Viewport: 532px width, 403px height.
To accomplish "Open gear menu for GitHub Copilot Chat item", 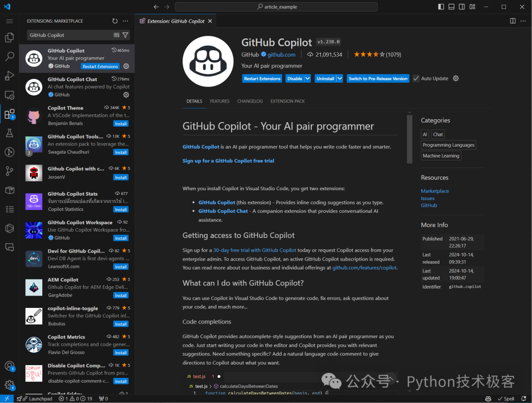I will coord(126,95).
